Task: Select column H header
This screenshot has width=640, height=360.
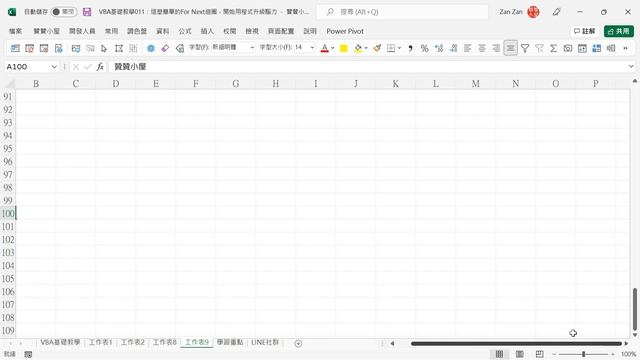Action: [276, 84]
